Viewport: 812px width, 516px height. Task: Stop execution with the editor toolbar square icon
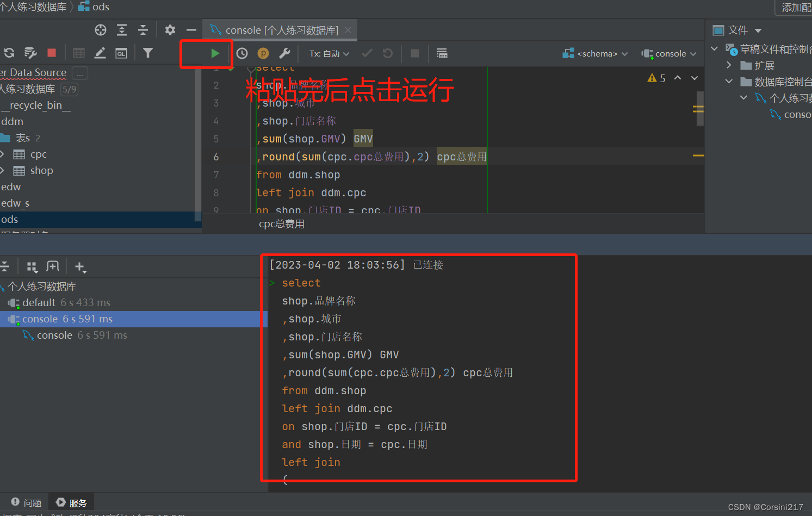[x=415, y=53]
